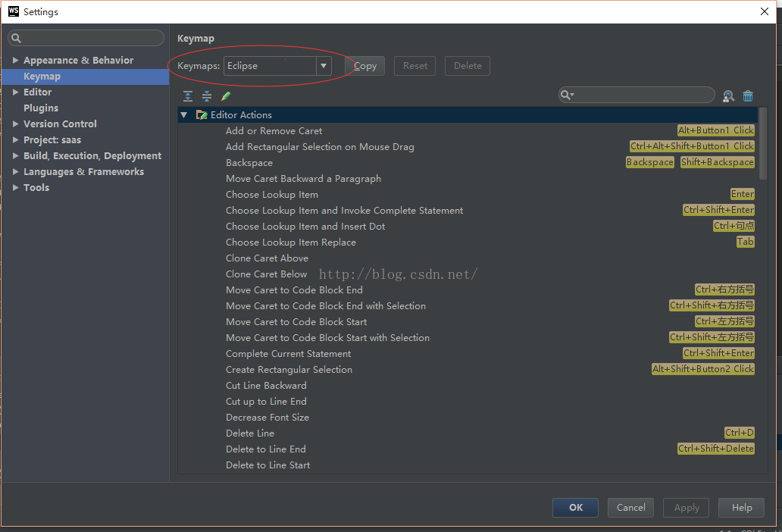Open Languages & Frameworks settings page

pyautogui.click(x=83, y=171)
